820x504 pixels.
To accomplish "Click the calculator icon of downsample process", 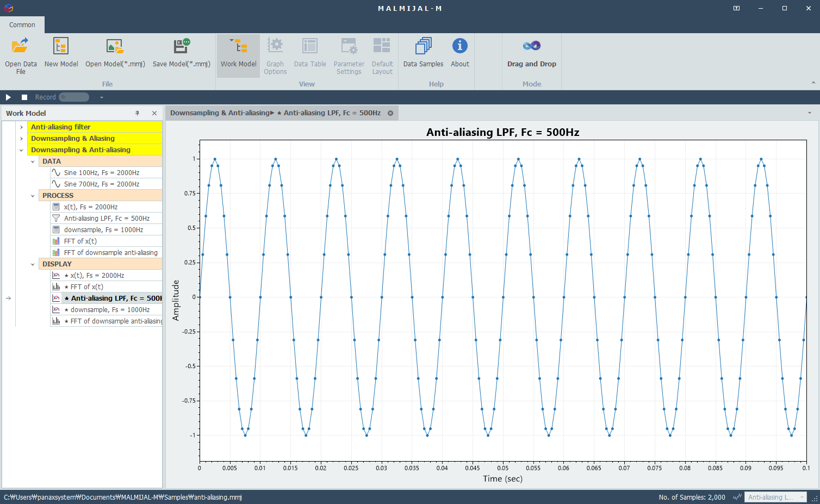I will point(56,230).
